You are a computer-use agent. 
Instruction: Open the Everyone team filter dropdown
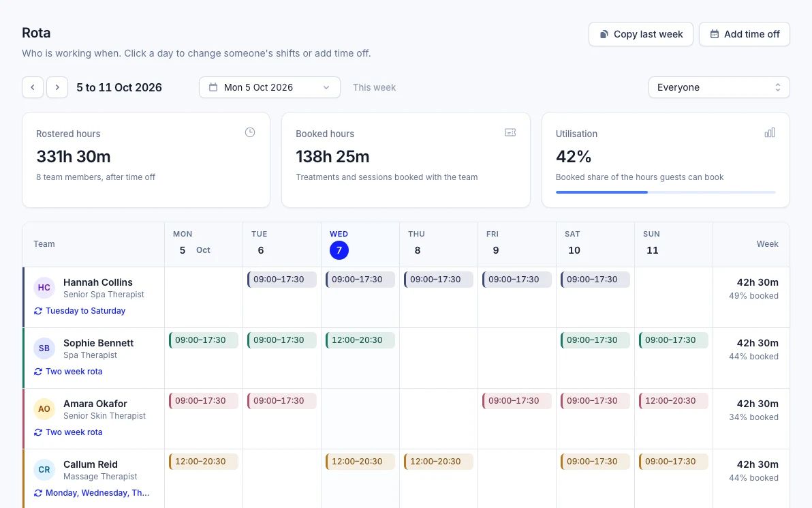tap(719, 87)
